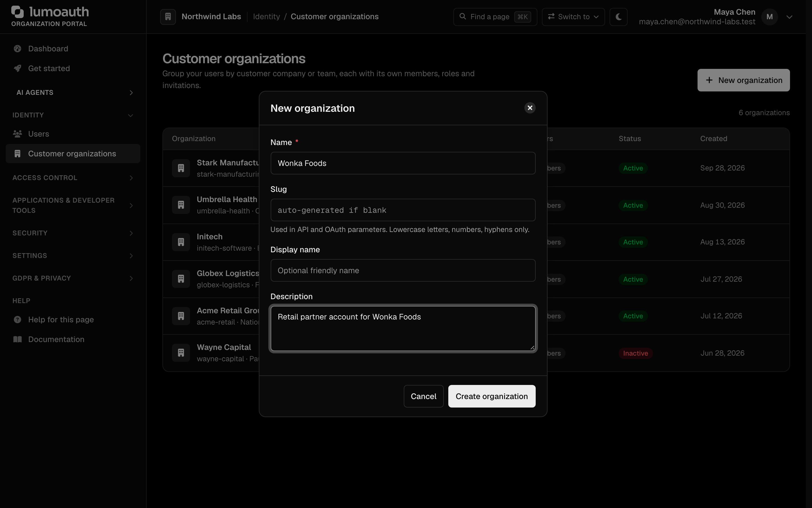Expand the Access Control section
812x508 pixels.
coord(73,178)
